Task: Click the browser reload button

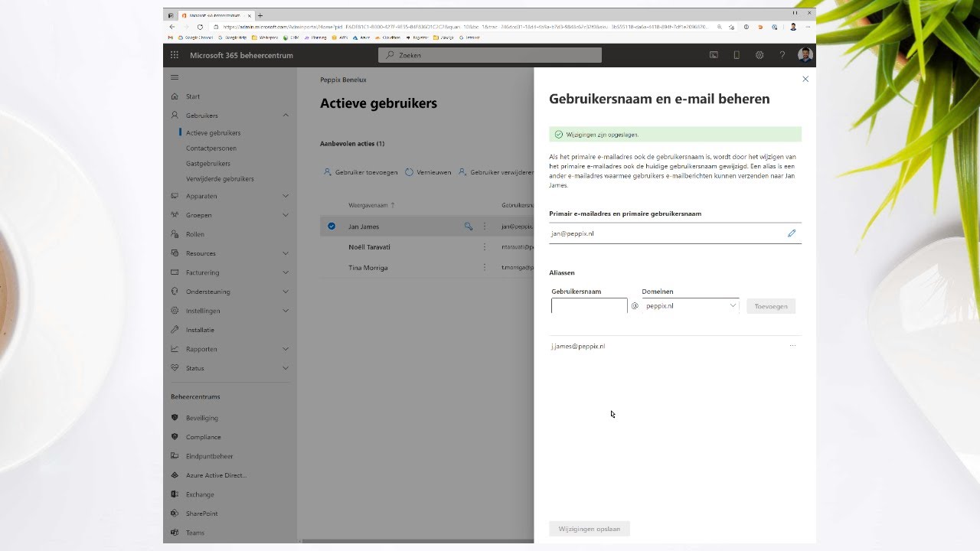Action: 200,27
